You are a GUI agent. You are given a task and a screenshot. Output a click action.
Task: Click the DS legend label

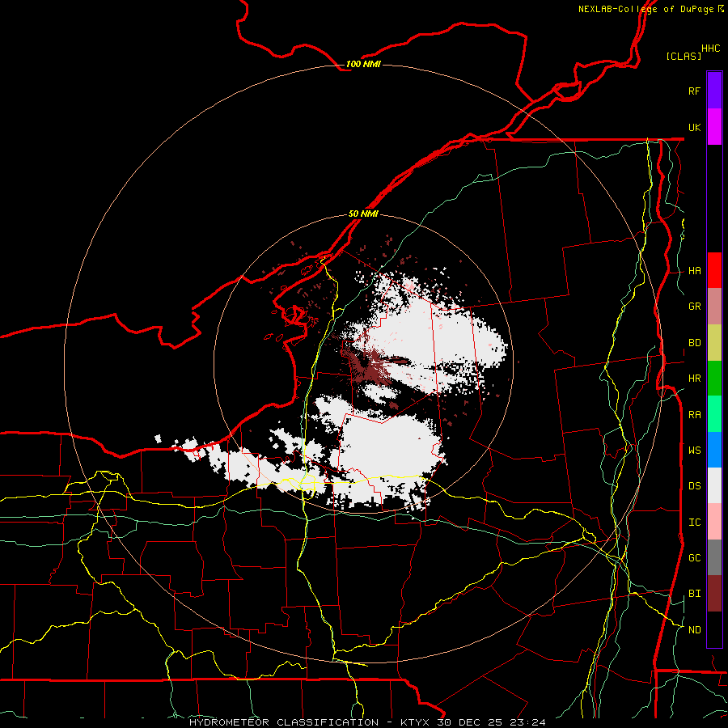[694, 486]
